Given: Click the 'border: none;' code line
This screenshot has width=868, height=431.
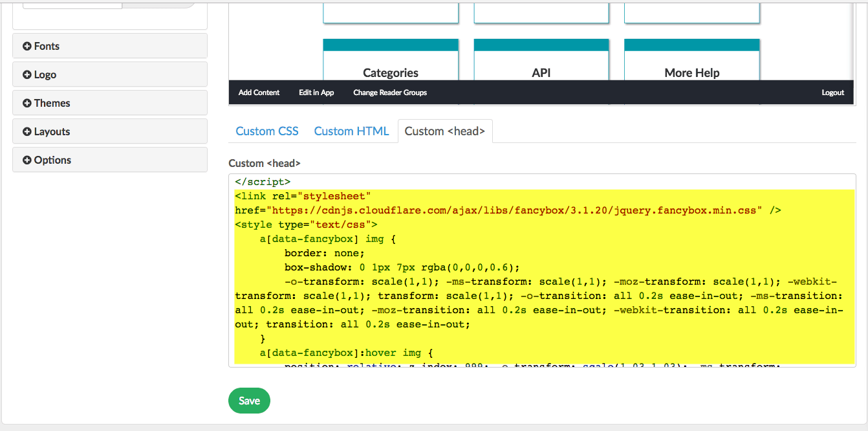Looking at the screenshot, I should coord(325,253).
